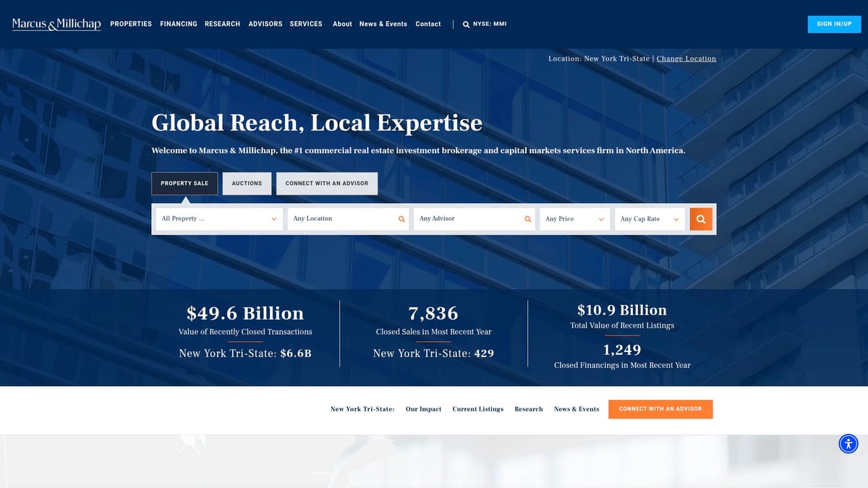
Task: Click the Our Impact link
Action: tap(423, 409)
